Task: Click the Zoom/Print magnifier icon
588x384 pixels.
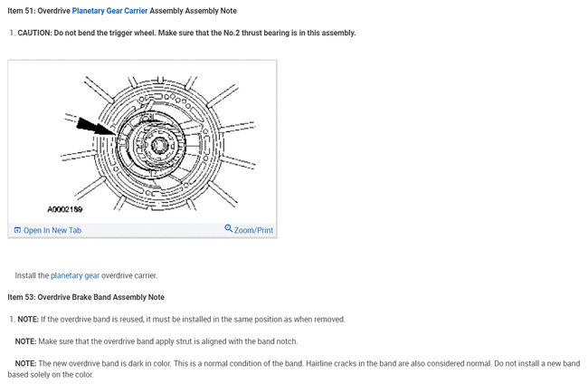Action: (229, 229)
